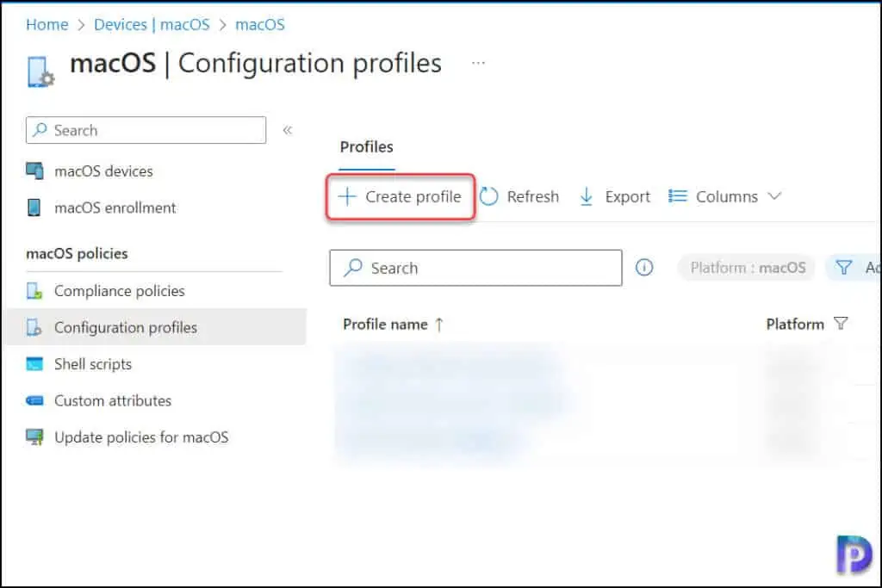The width and height of the screenshot is (882, 588).
Task: Click the plus icon for Create profile
Action: pos(347,196)
